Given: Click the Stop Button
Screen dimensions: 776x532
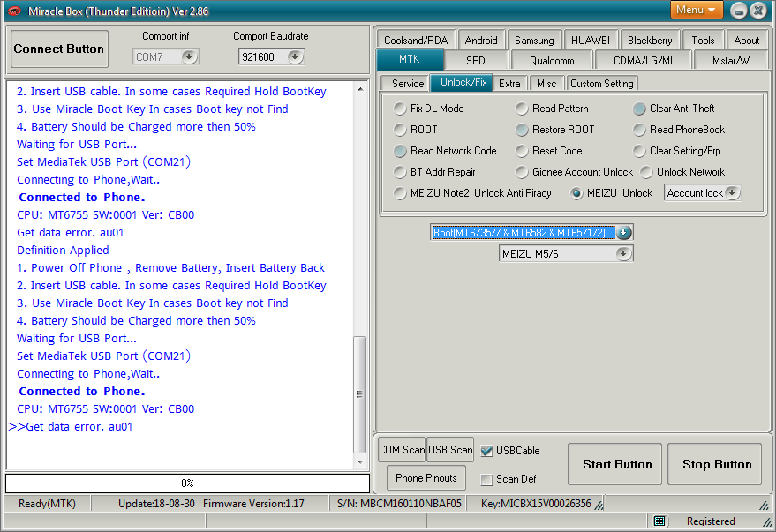Looking at the screenshot, I should [714, 464].
